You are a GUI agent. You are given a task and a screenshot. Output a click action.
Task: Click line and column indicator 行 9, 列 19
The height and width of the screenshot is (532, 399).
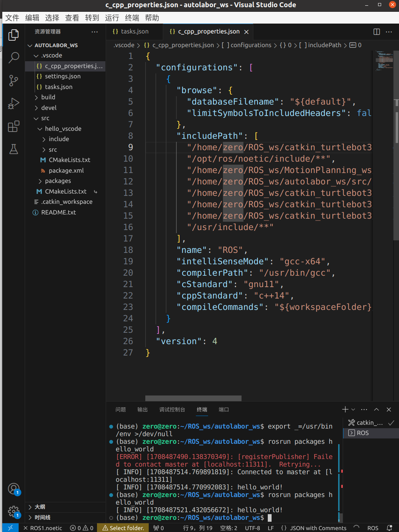198,528
